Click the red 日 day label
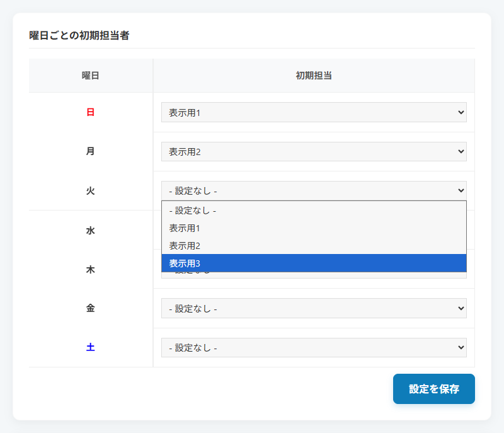Viewport: 504px width, 433px height. [x=91, y=112]
